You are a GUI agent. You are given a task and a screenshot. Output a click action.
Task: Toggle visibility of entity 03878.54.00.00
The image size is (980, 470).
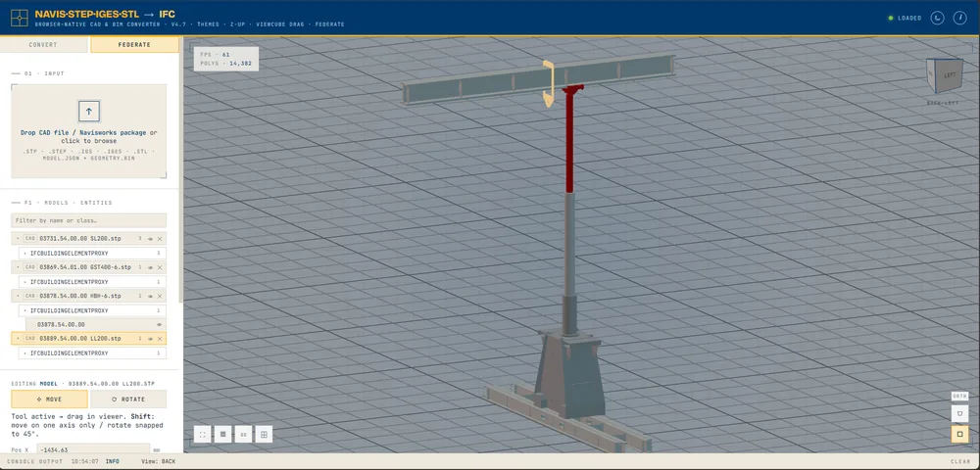[x=159, y=324]
